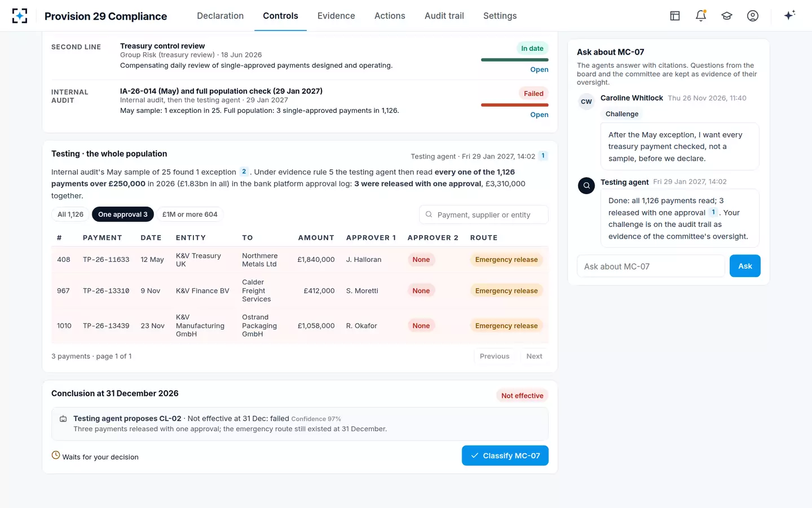Viewport: 812px width, 508px height.
Task: Open citation 2 after 'found 1 exception'
Action: (x=244, y=172)
